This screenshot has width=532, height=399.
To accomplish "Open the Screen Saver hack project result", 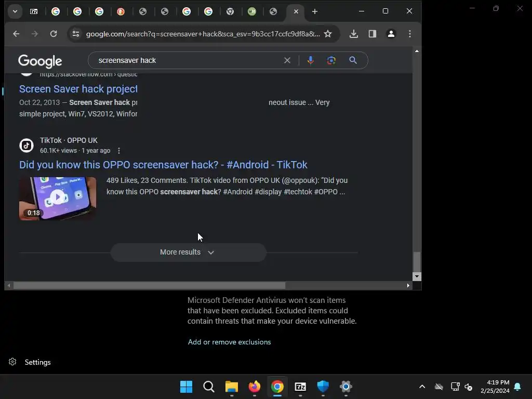I will pos(78,89).
